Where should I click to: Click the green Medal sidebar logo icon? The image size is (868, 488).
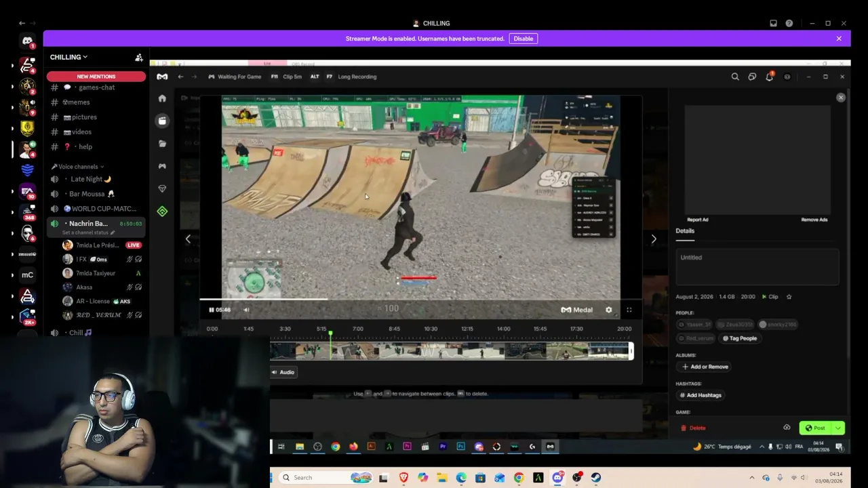pyautogui.click(x=162, y=211)
